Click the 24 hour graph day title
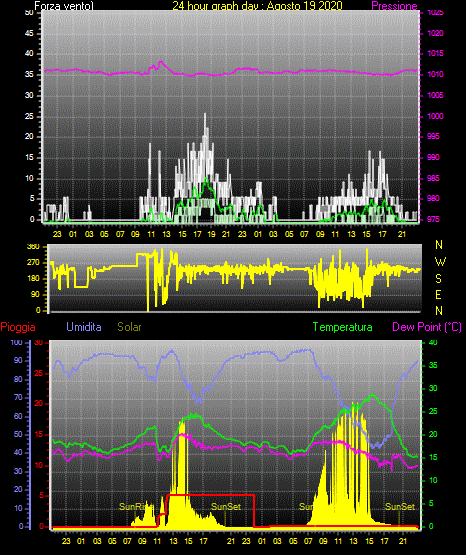This screenshot has width=466, height=555. point(257,6)
